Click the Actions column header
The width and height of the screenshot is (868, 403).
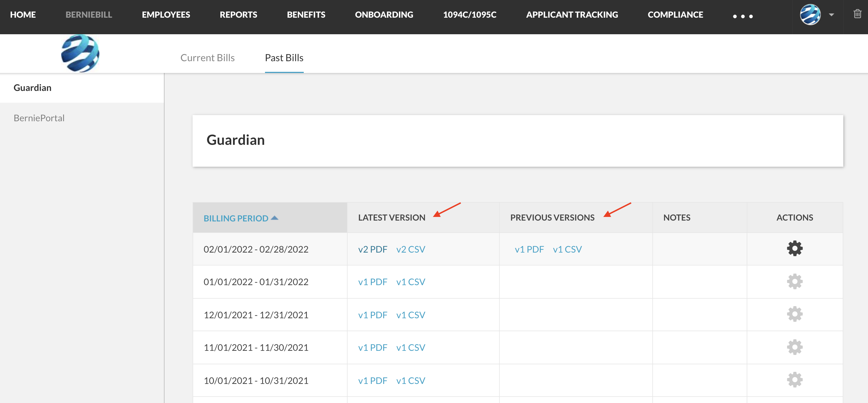pos(794,217)
